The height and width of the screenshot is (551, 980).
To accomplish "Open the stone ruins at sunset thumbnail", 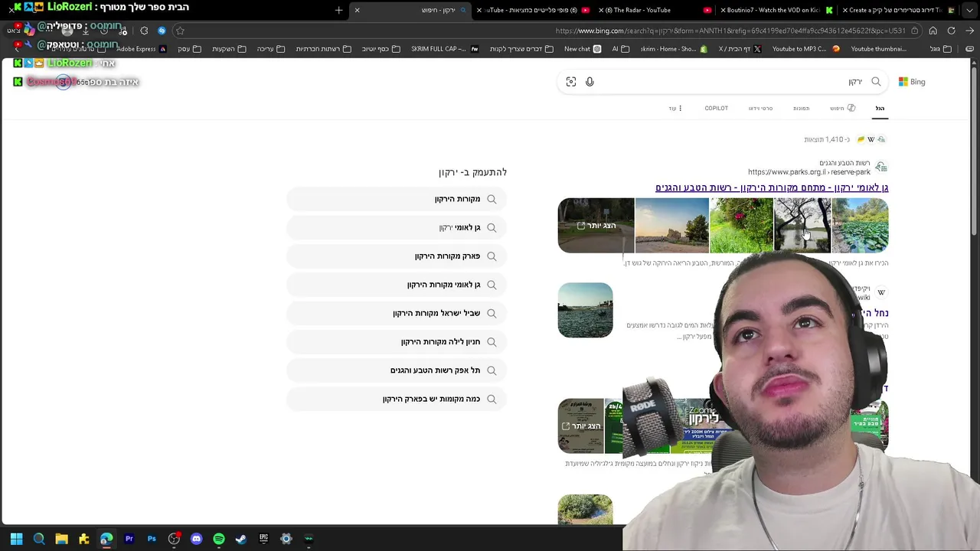I will (x=671, y=226).
